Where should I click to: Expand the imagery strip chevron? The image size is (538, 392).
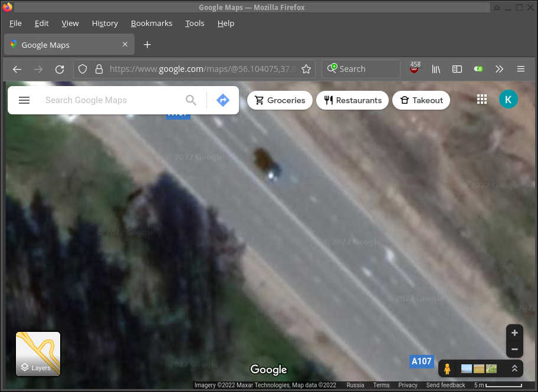(514, 368)
